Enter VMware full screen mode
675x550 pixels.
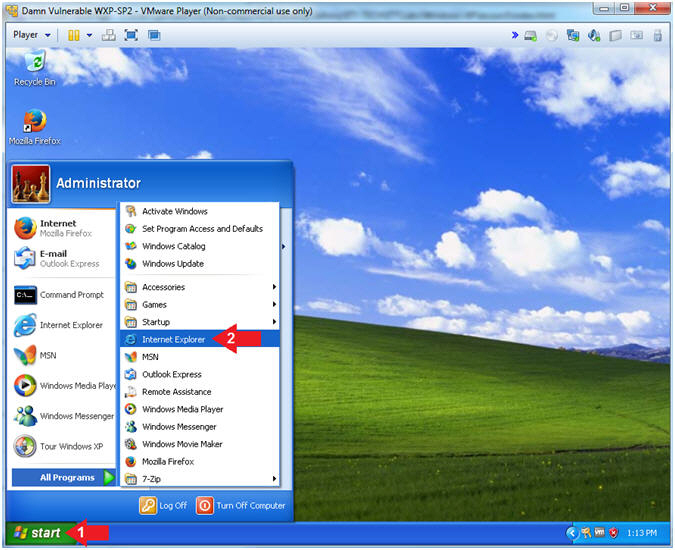tap(131, 35)
